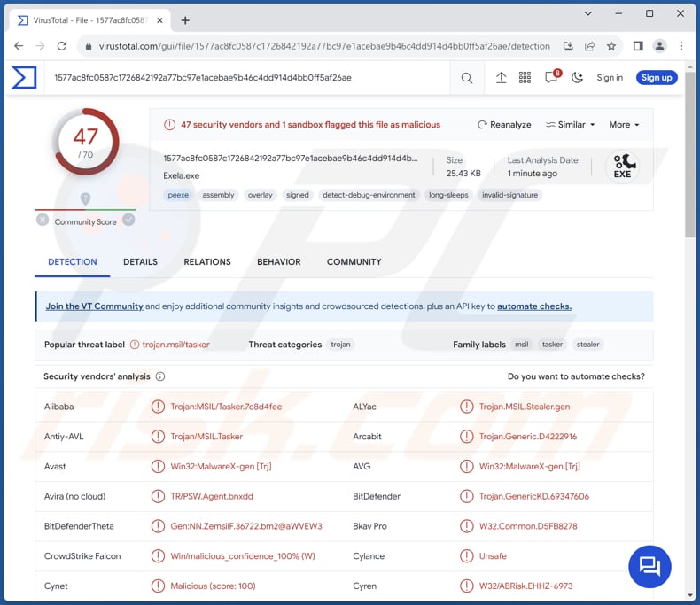
Task: Click the Sign in link
Action: 610,78
